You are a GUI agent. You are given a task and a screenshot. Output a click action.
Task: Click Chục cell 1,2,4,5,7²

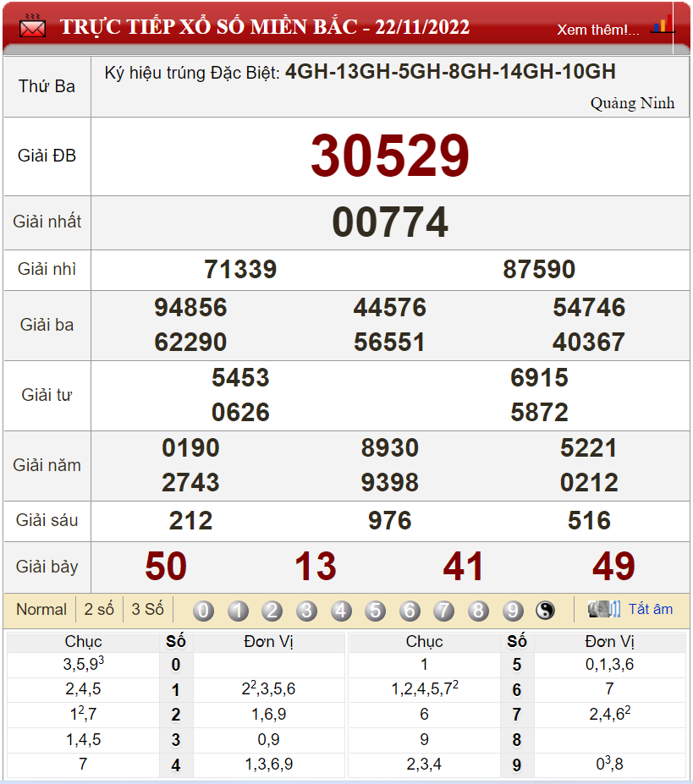click(x=424, y=689)
